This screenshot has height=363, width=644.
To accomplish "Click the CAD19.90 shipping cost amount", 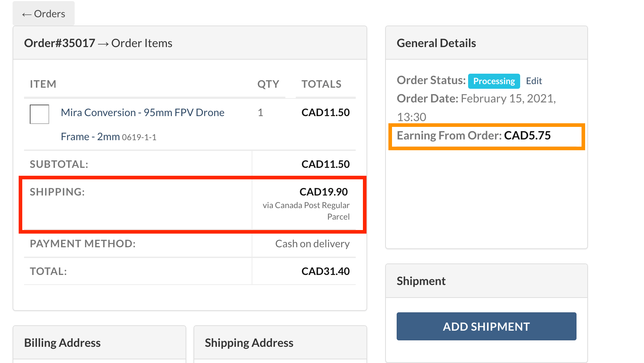I will coord(323,192).
